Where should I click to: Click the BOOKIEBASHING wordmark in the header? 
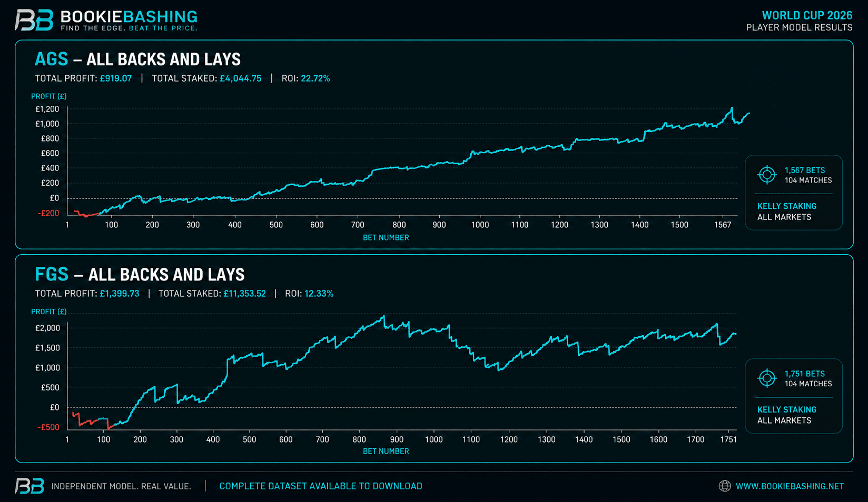(129, 16)
